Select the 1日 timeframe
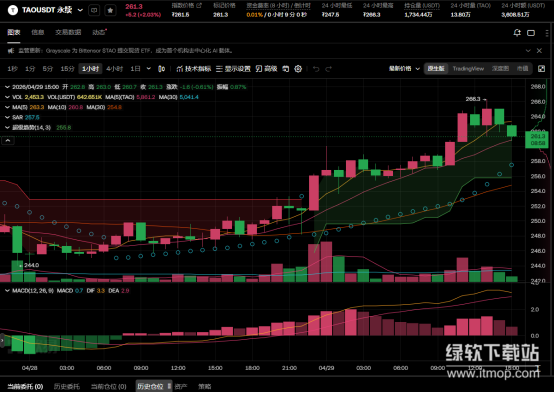This screenshot has height=393, width=554. click(x=135, y=69)
